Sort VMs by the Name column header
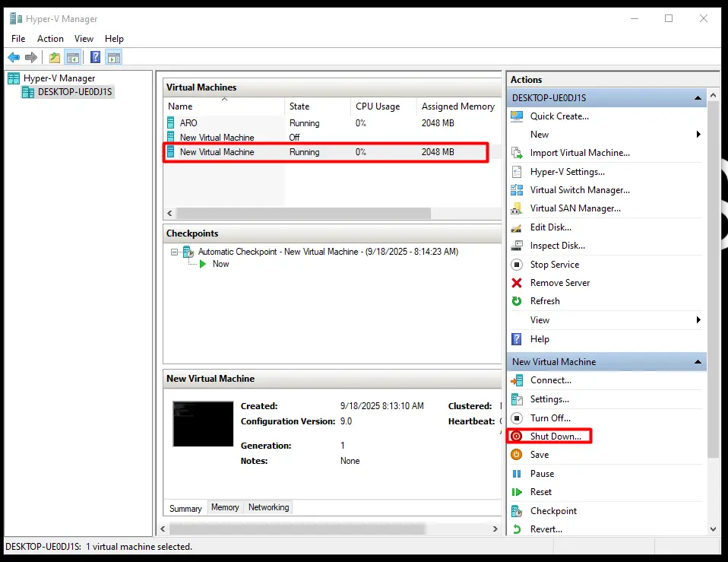728x562 pixels. 223,106
